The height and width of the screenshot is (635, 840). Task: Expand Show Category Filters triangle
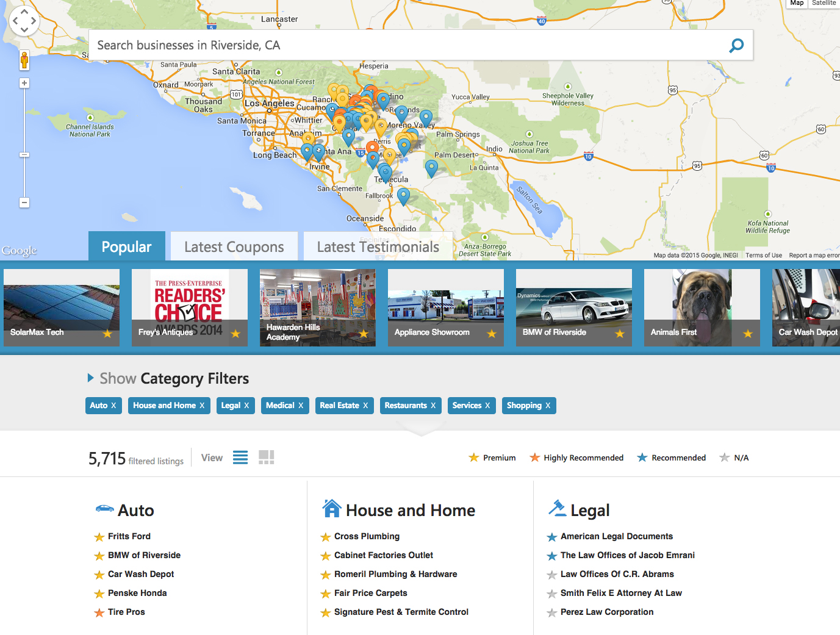(x=90, y=378)
